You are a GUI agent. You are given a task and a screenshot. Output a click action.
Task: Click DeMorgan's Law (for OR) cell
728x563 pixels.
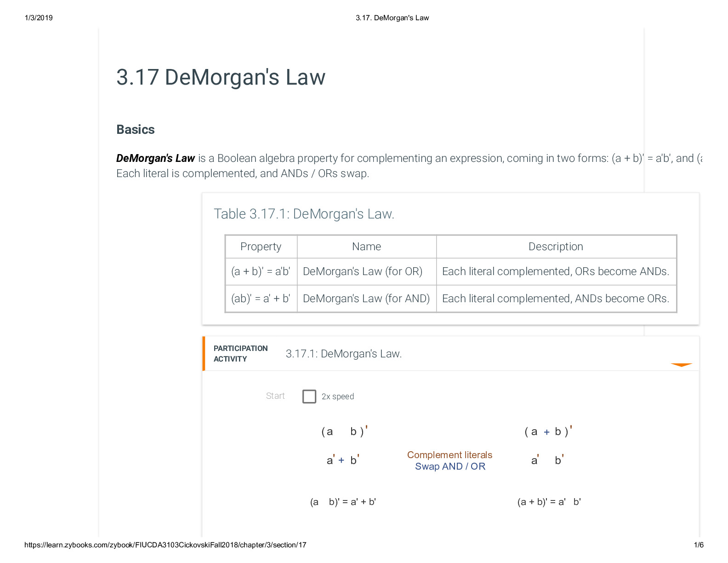366,271
